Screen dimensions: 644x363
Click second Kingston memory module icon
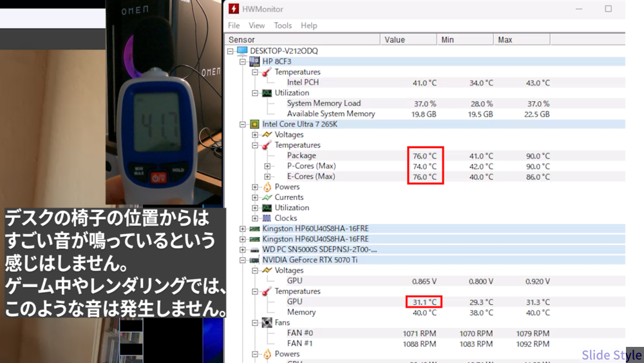point(254,239)
